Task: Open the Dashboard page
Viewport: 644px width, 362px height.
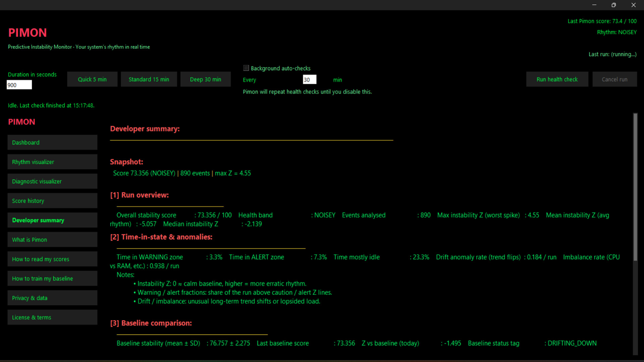Action: point(52,142)
